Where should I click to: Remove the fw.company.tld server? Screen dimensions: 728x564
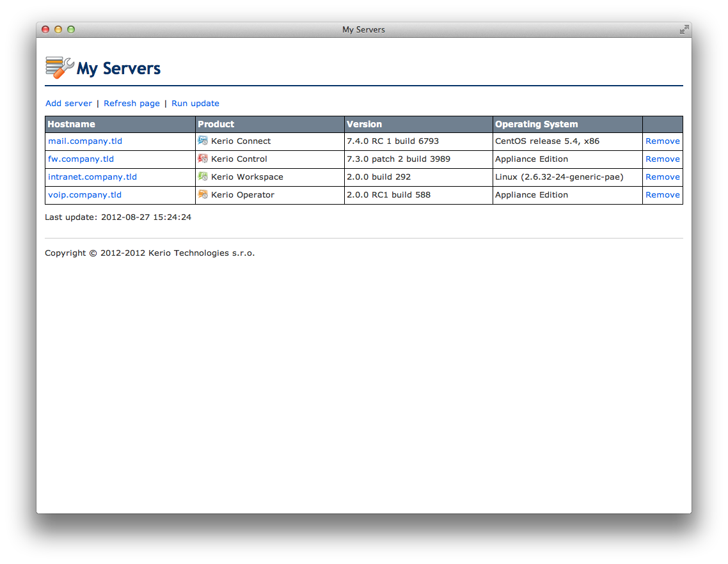(663, 159)
